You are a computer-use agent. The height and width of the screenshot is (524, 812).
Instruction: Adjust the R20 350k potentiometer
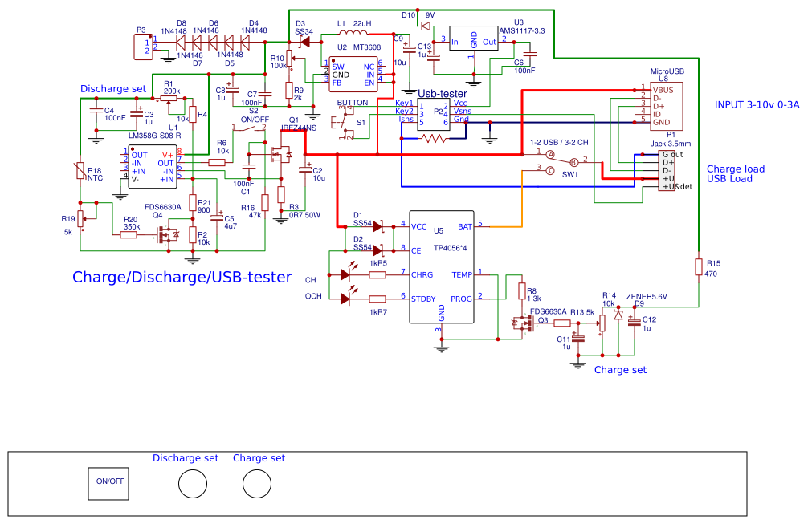click(x=129, y=234)
